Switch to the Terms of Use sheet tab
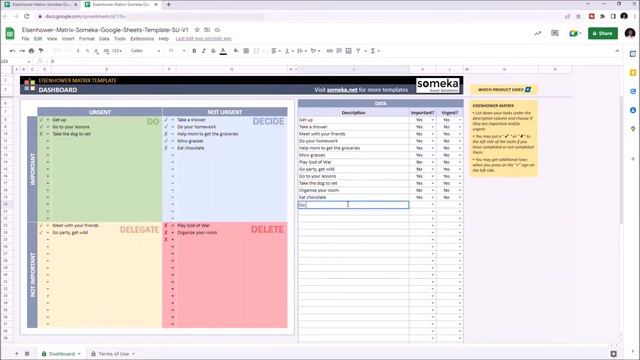640x360 pixels. tap(113, 354)
